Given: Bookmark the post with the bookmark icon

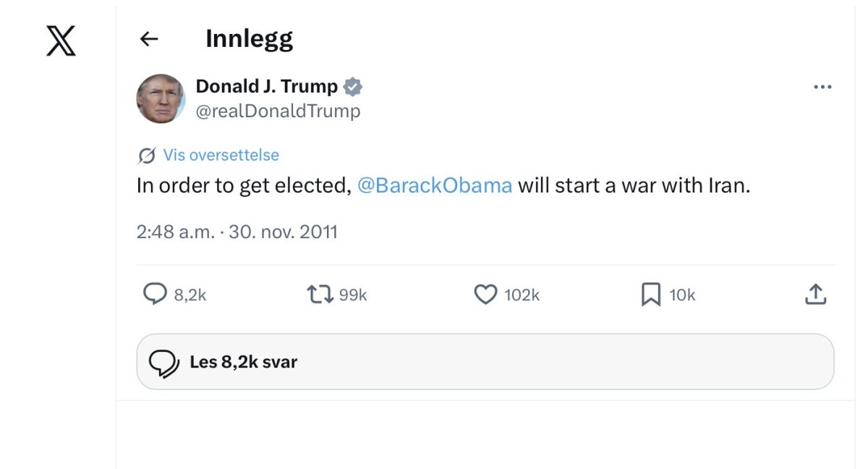Looking at the screenshot, I should pyautogui.click(x=651, y=295).
